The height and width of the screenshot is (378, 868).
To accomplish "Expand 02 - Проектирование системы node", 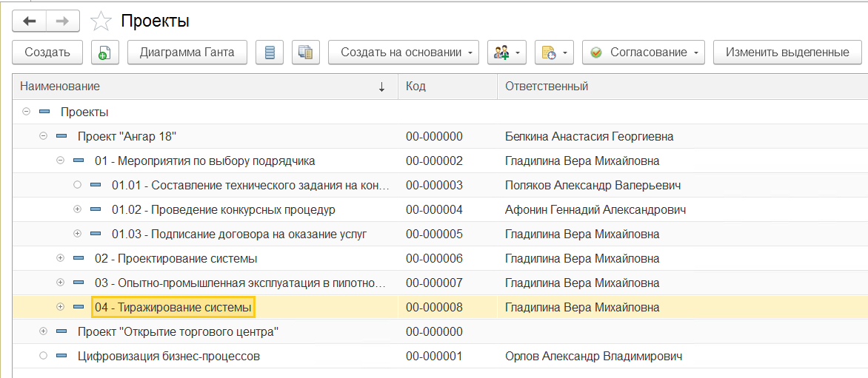I will 61,258.
